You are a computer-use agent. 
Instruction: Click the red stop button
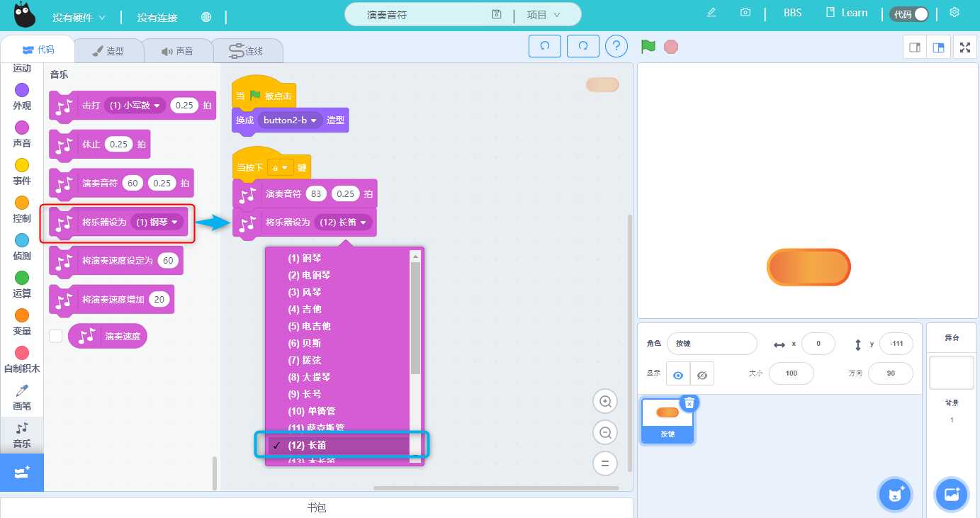670,47
